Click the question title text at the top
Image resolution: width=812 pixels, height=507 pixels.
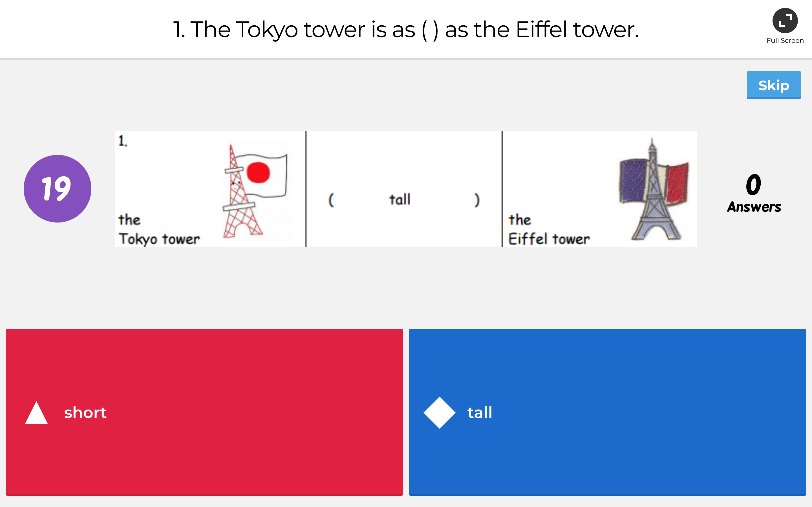[x=406, y=29]
